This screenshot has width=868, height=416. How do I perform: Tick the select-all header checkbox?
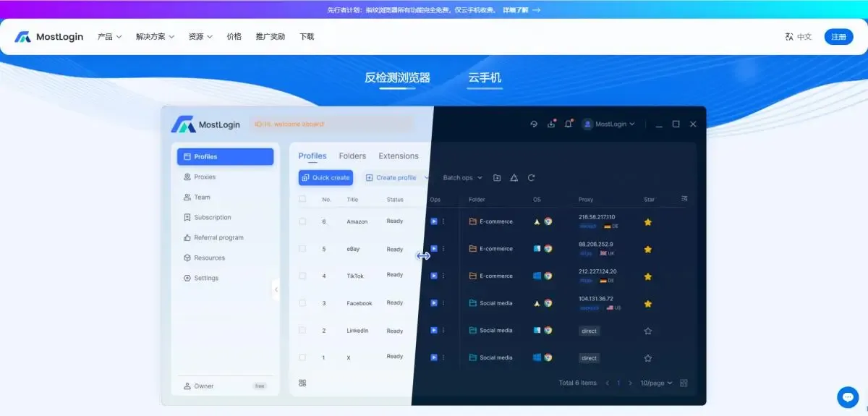click(302, 199)
